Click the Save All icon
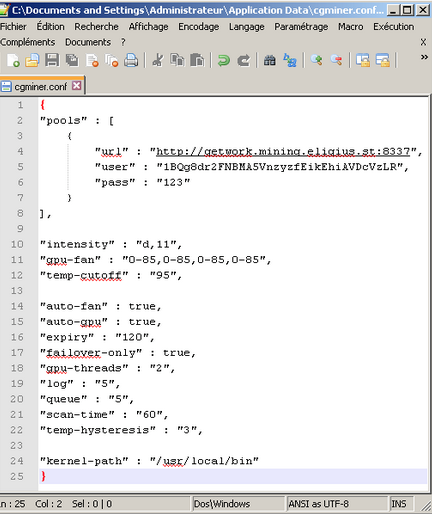Screen dimensions: 432x514 72,60
